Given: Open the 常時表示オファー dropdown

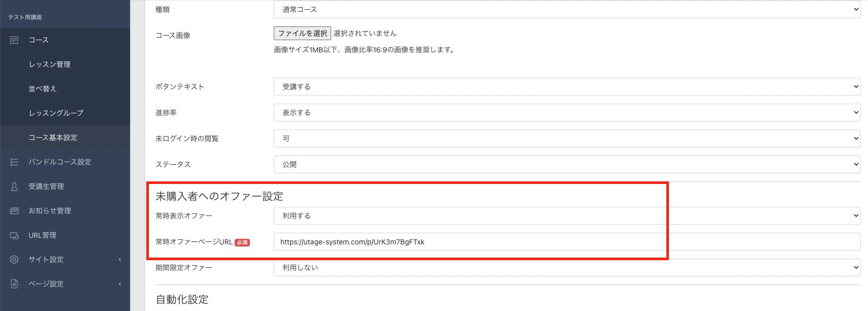Looking at the screenshot, I should coord(566,216).
